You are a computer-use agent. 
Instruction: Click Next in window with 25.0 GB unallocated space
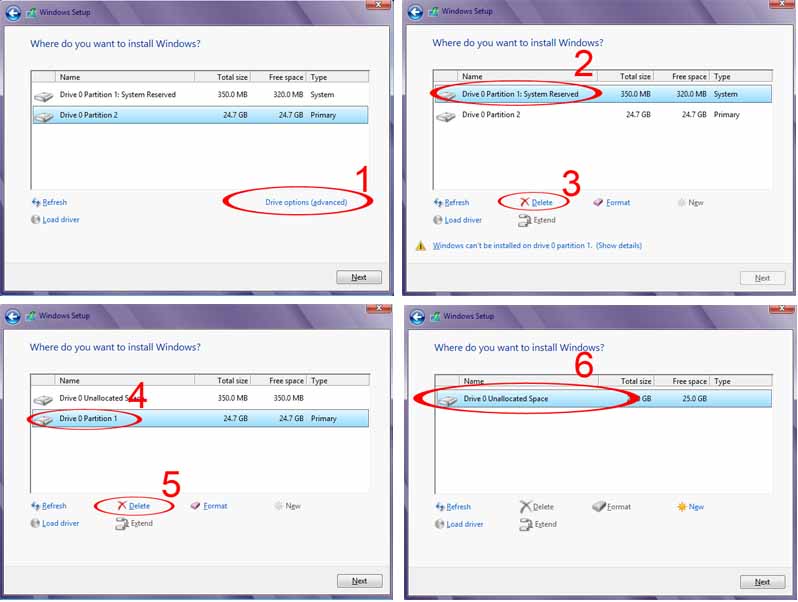pos(762,582)
